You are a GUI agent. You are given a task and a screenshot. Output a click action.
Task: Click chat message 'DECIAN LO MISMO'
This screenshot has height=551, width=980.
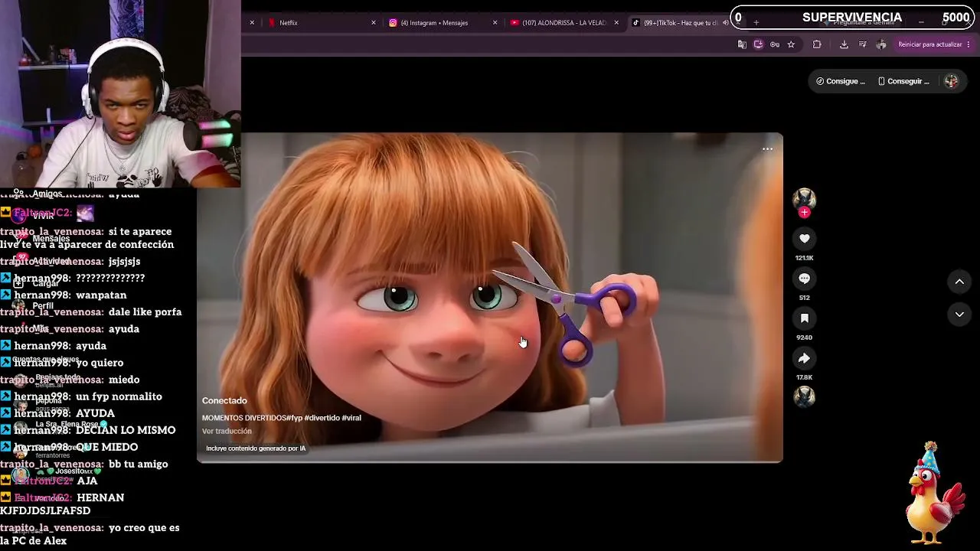point(126,430)
